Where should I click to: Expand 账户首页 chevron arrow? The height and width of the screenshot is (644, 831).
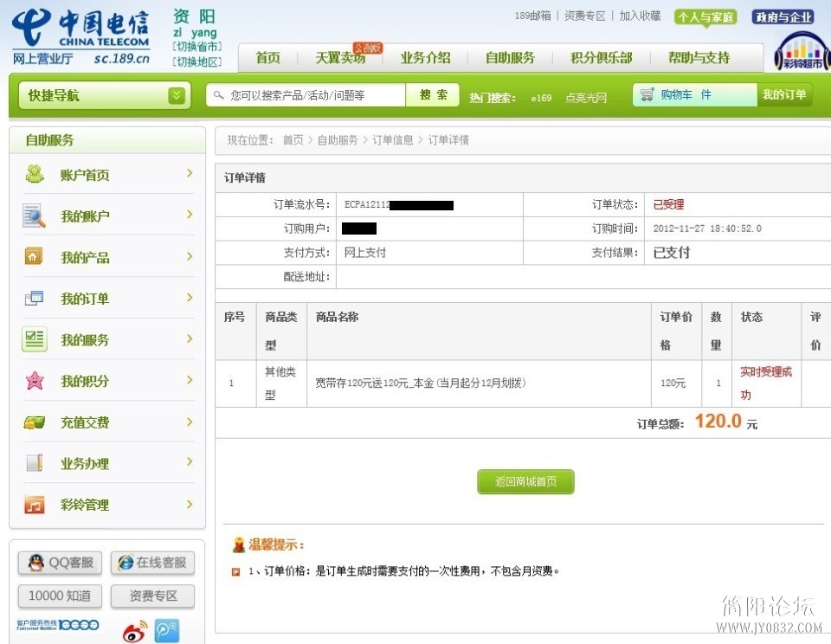(190, 173)
